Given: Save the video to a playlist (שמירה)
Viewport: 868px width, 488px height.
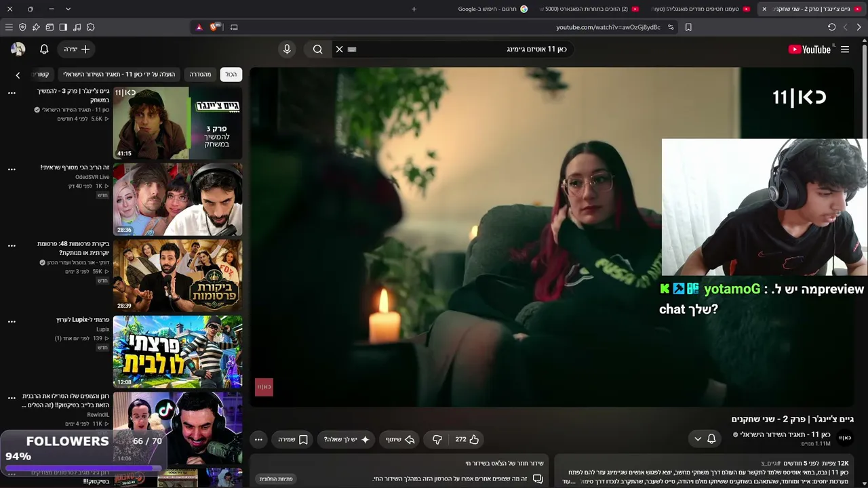Looking at the screenshot, I should click(x=293, y=439).
